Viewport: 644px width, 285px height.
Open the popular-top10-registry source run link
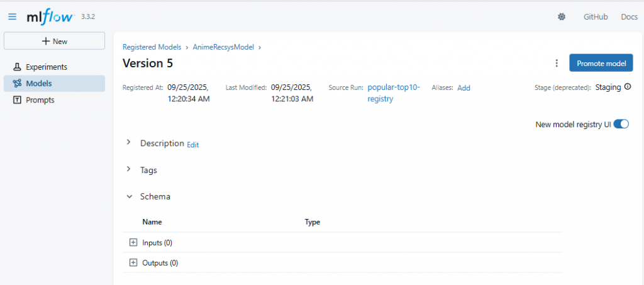[x=394, y=93]
